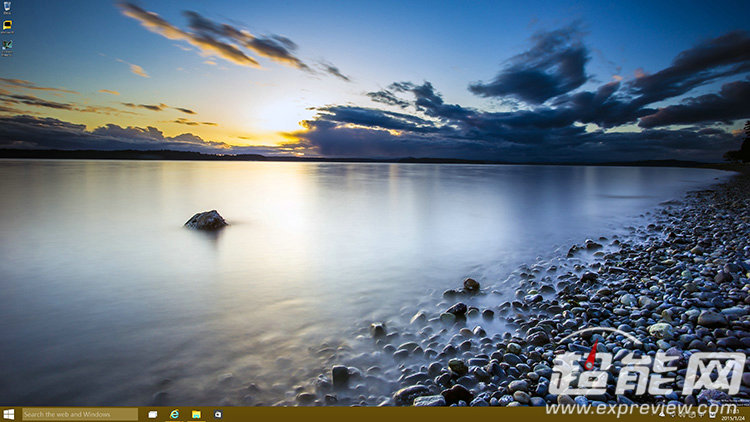Open the taskbar clock and date flyout

(x=732, y=414)
